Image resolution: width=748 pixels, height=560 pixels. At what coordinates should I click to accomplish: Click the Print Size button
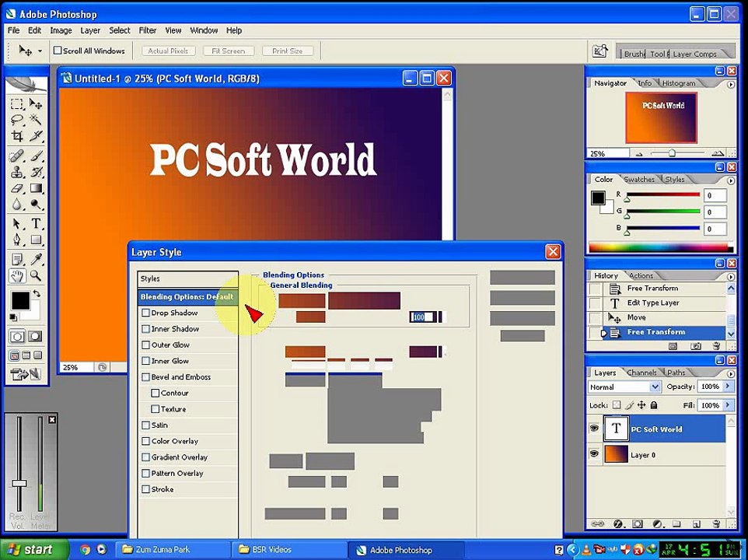(x=287, y=51)
